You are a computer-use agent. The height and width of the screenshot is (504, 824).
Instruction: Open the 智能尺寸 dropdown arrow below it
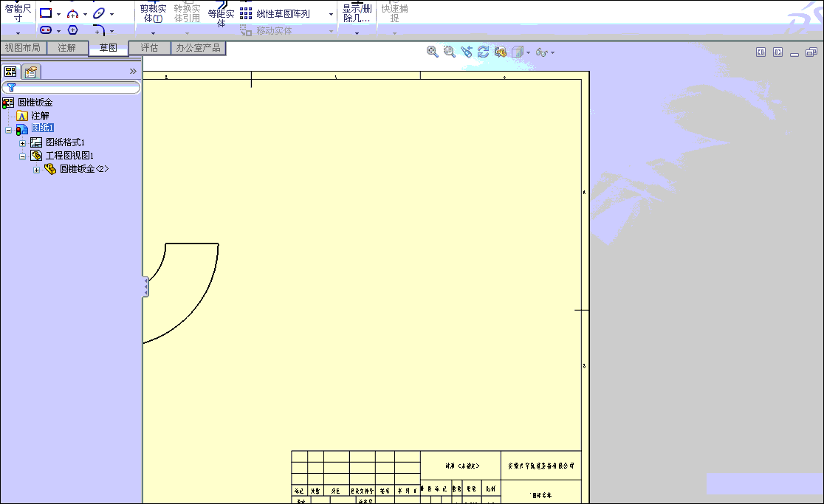point(18,34)
